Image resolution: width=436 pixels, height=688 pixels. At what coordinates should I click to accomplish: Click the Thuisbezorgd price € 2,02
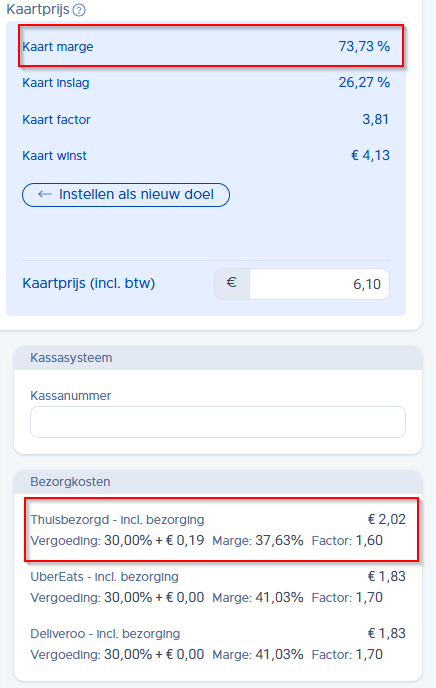(x=387, y=520)
